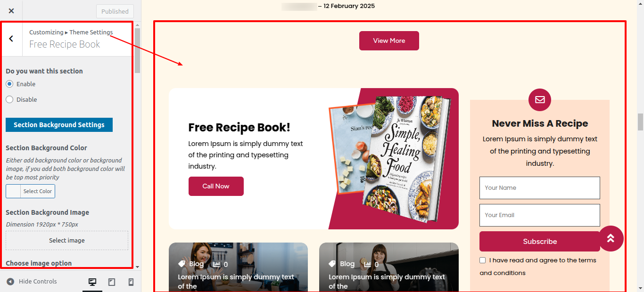The height and width of the screenshot is (292, 644).
Task: Click the Select image upload area
Action: pyautogui.click(x=67, y=240)
